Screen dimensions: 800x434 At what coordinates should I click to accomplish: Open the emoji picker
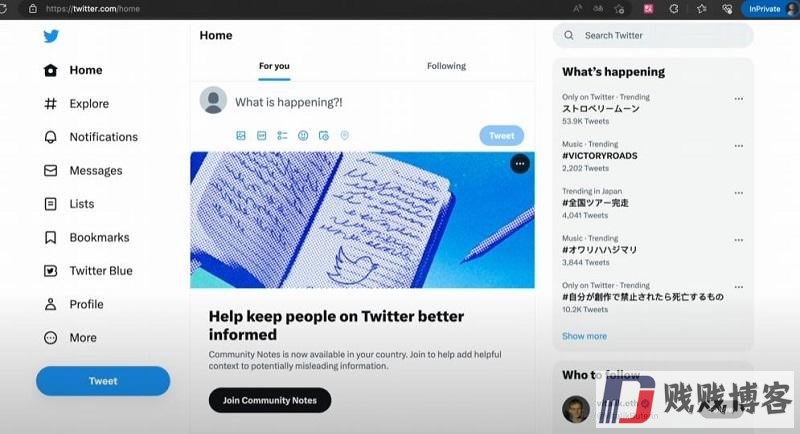click(303, 136)
